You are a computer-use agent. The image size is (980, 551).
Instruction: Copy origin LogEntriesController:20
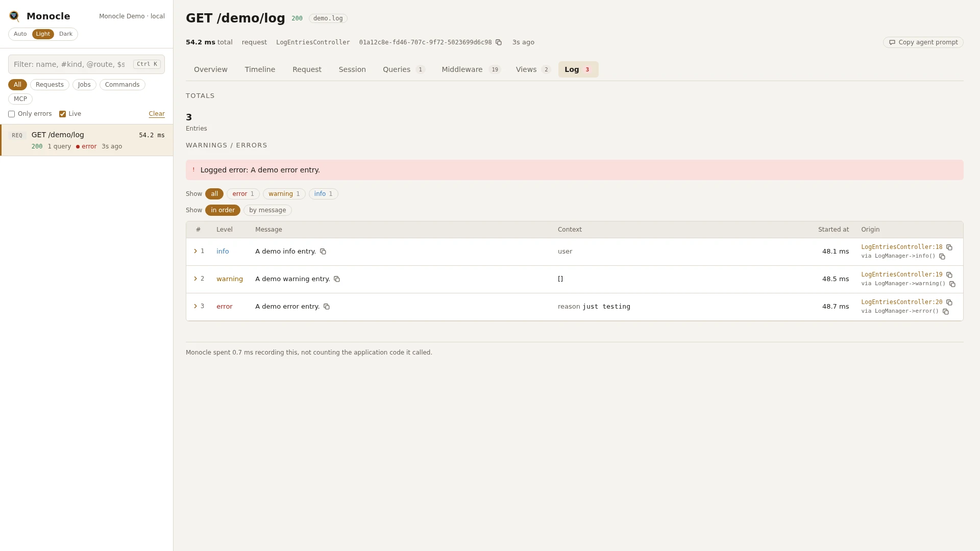click(x=949, y=303)
